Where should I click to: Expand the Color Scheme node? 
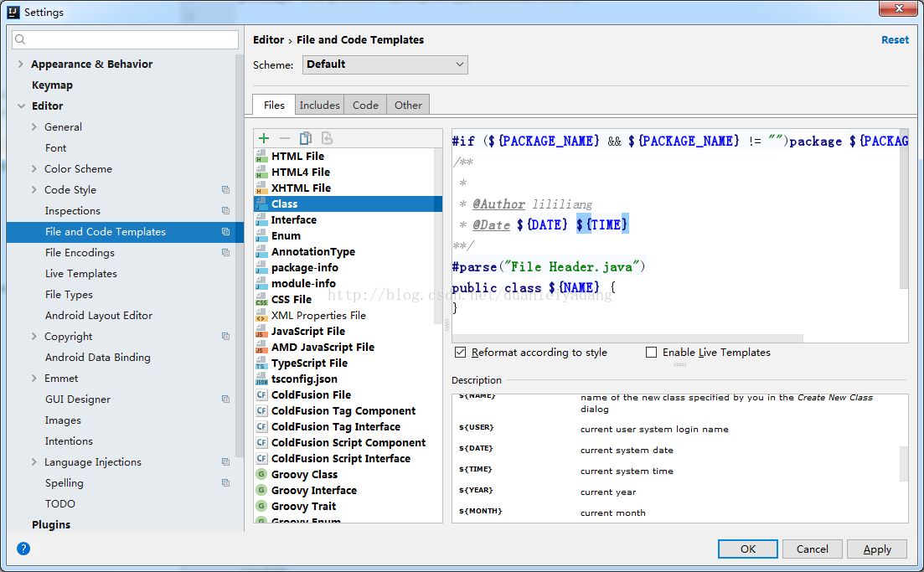[x=34, y=168]
